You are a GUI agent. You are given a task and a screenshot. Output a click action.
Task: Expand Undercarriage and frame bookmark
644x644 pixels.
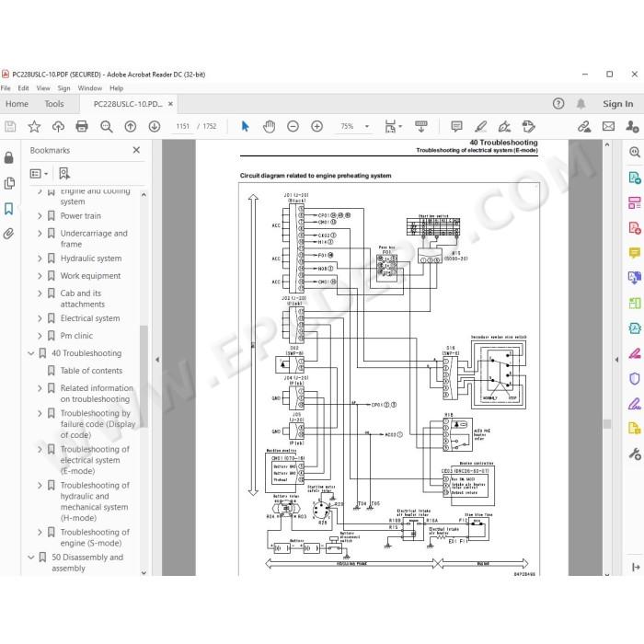click(x=40, y=234)
